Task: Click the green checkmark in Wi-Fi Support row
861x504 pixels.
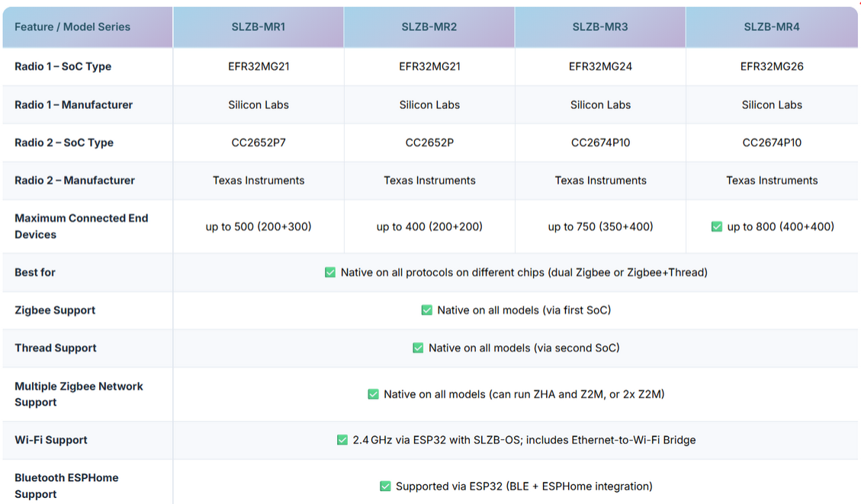Action: click(342, 440)
